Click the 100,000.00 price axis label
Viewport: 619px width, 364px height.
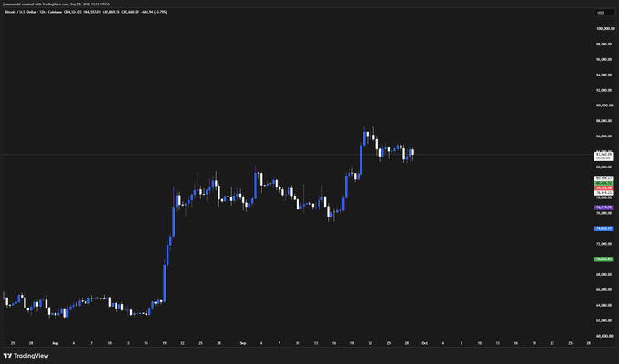[x=605, y=29]
